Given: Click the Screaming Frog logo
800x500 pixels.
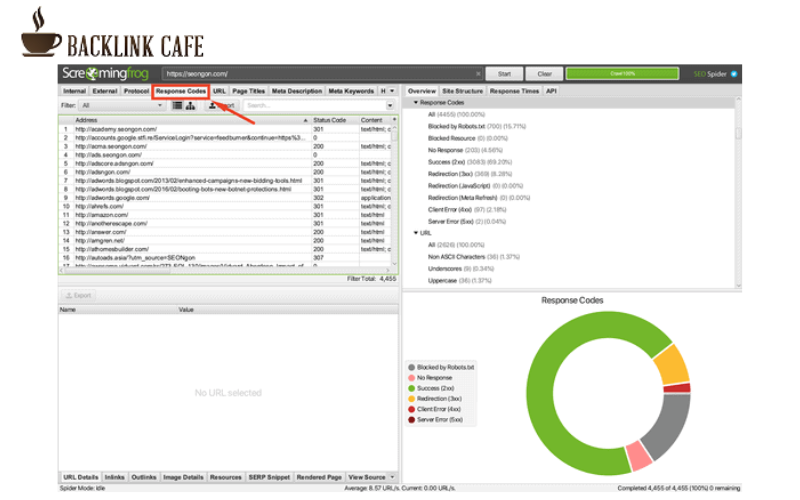Looking at the screenshot, I should click(x=106, y=73).
